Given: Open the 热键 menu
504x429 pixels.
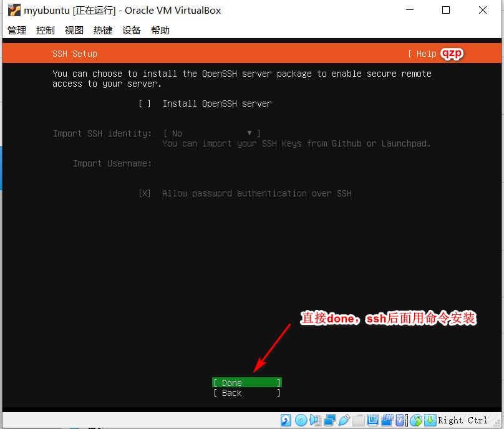Looking at the screenshot, I should click(103, 30).
